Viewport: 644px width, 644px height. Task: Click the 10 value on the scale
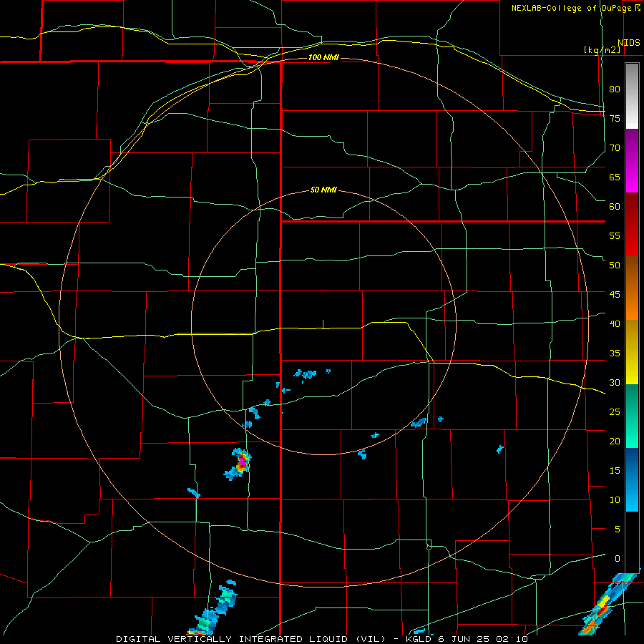[x=615, y=500]
